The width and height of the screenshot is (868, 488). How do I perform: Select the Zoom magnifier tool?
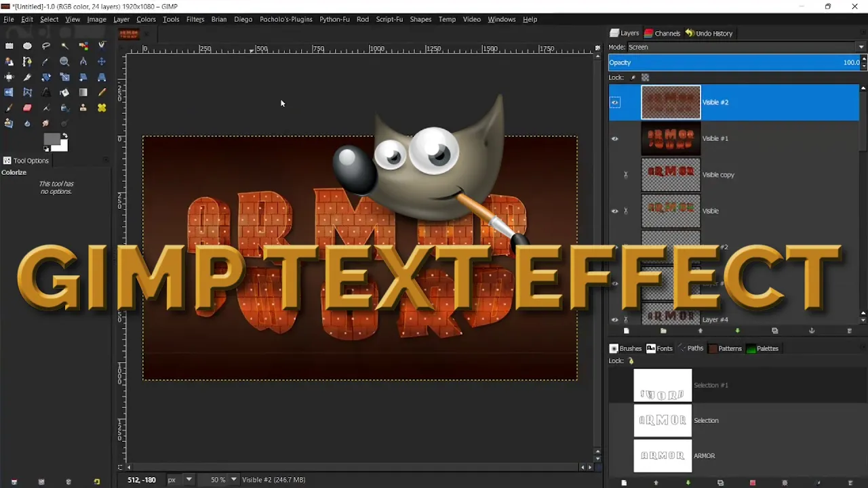(x=64, y=61)
